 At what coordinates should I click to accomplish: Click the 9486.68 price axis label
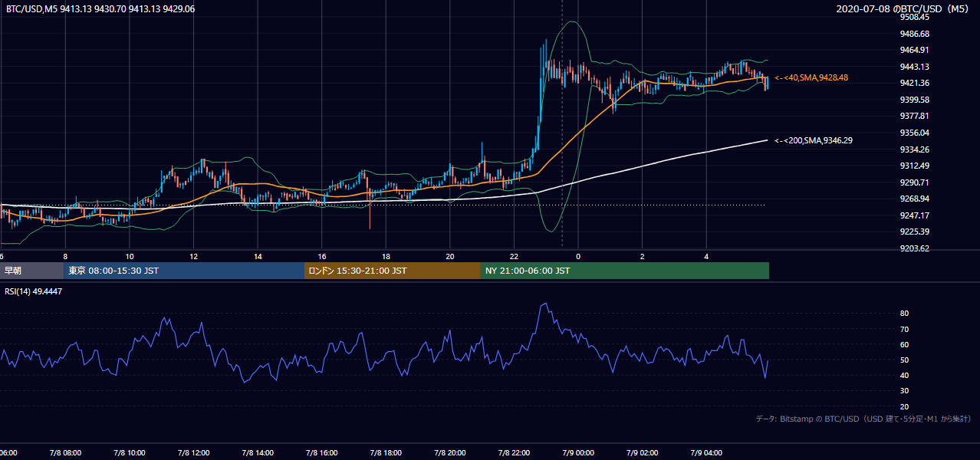(915, 34)
